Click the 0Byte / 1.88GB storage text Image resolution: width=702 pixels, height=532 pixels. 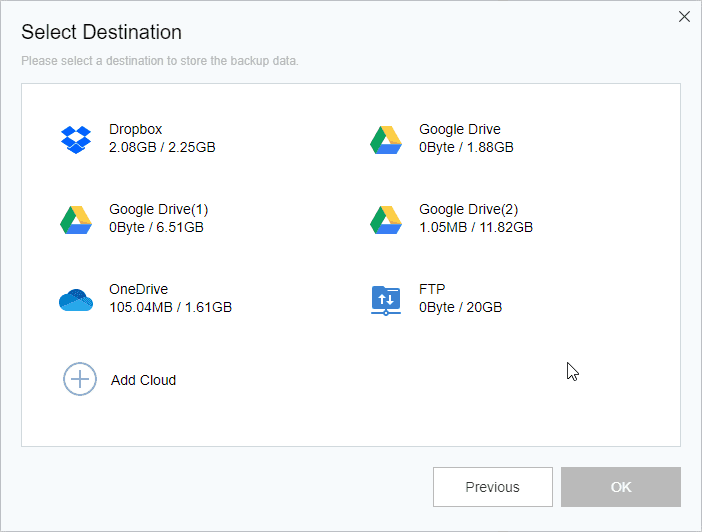467,147
